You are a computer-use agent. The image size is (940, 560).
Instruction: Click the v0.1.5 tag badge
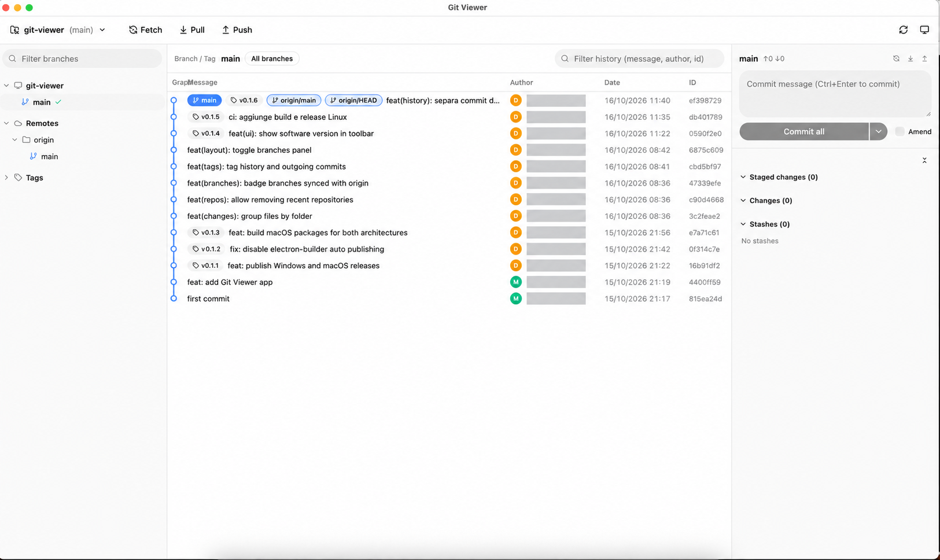[x=206, y=117]
